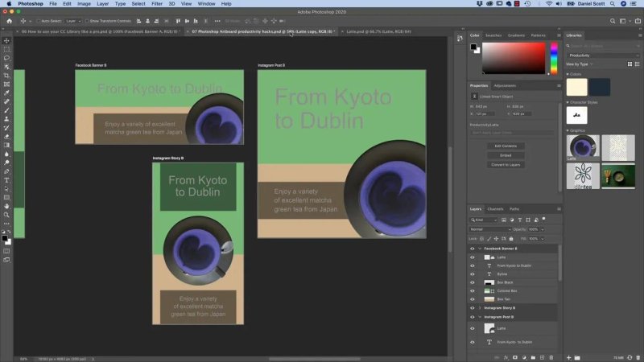Viewport: 644px width, 362px height.
Task: Hide the Byline text layer
Action: click(x=472, y=274)
